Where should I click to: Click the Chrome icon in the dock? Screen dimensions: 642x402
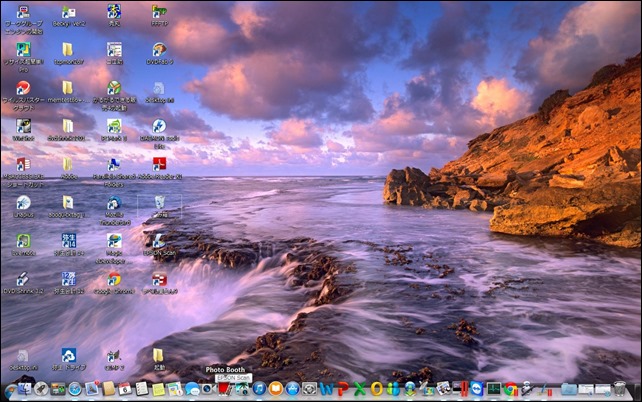[x=511, y=388]
